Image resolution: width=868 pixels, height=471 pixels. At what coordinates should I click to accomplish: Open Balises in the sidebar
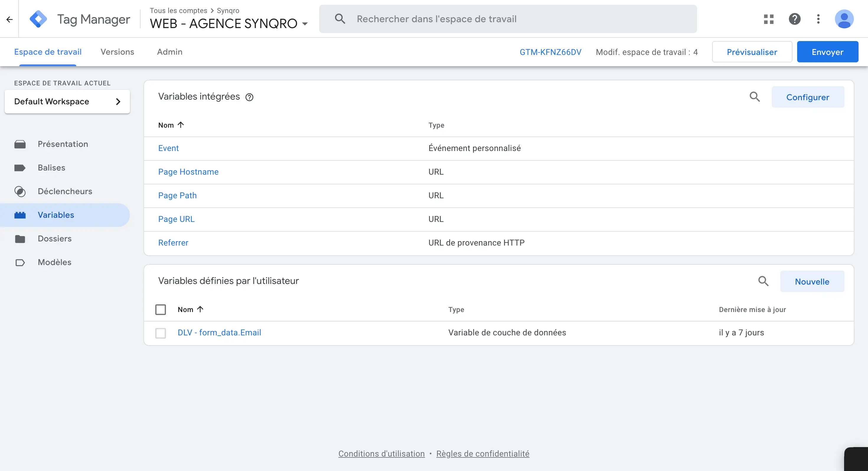[x=51, y=168]
